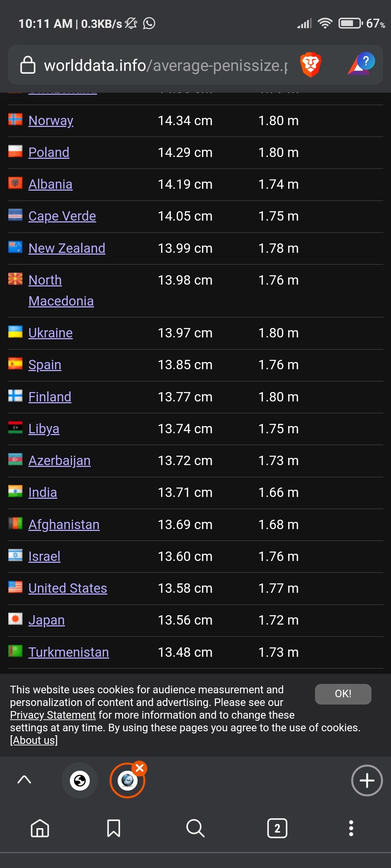Image resolution: width=391 pixels, height=868 pixels.
Task: Select the highlighted worlddata tab thumbnail
Action: (x=127, y=780)
